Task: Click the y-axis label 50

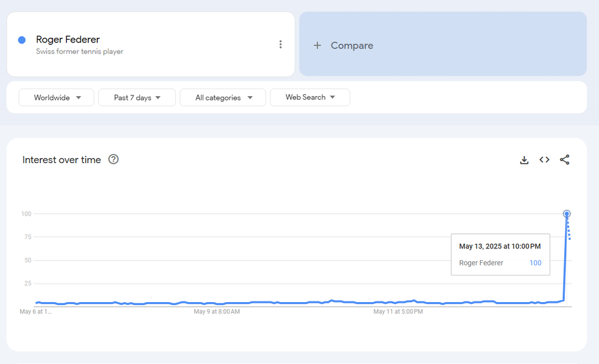Action: [x=27, y=260]
